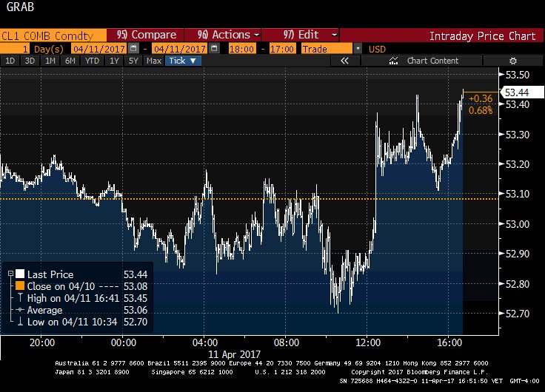Open the start date calendar picker

(133, 48)
